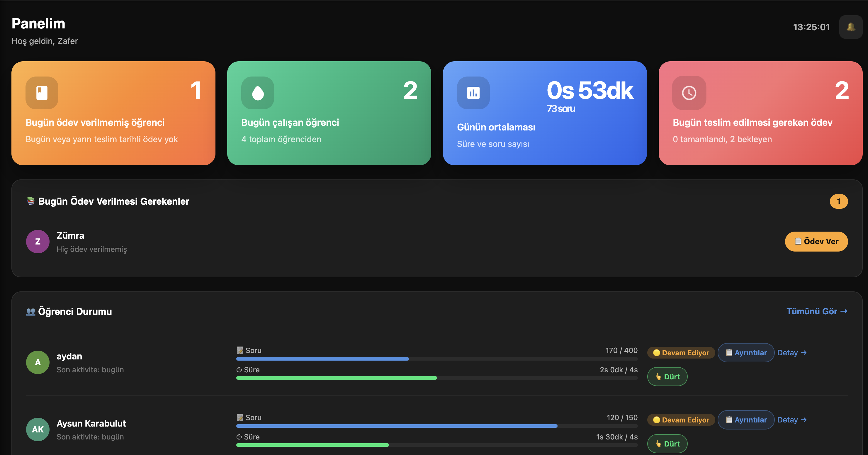The height and width of the screenshot is (455, 868).
Task: Open the Bugün çalışan öğrenci card
Action: [329, 113]
